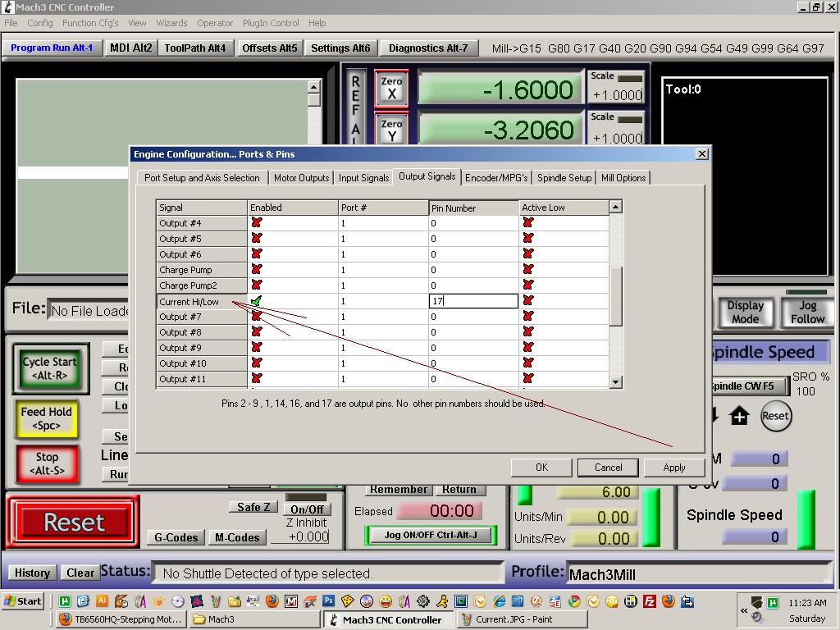The height and width of the screenshot is (630, 840).
Task: Toggle the Enabled checkmark for Current Hi/Low
Action: (257, 301)
